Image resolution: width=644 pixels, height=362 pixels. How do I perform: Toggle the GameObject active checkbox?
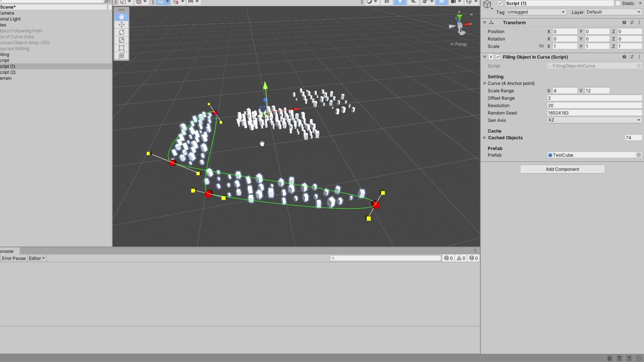pos(500,3)
